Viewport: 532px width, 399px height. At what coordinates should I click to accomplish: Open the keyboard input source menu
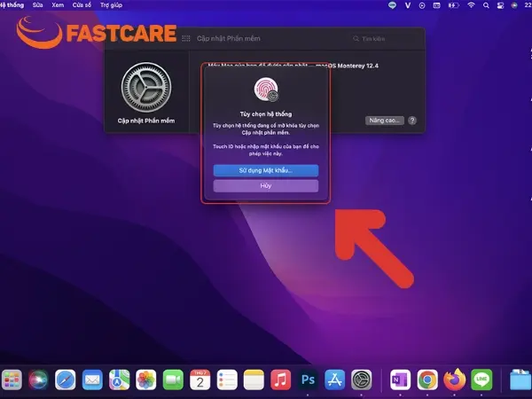436,5
